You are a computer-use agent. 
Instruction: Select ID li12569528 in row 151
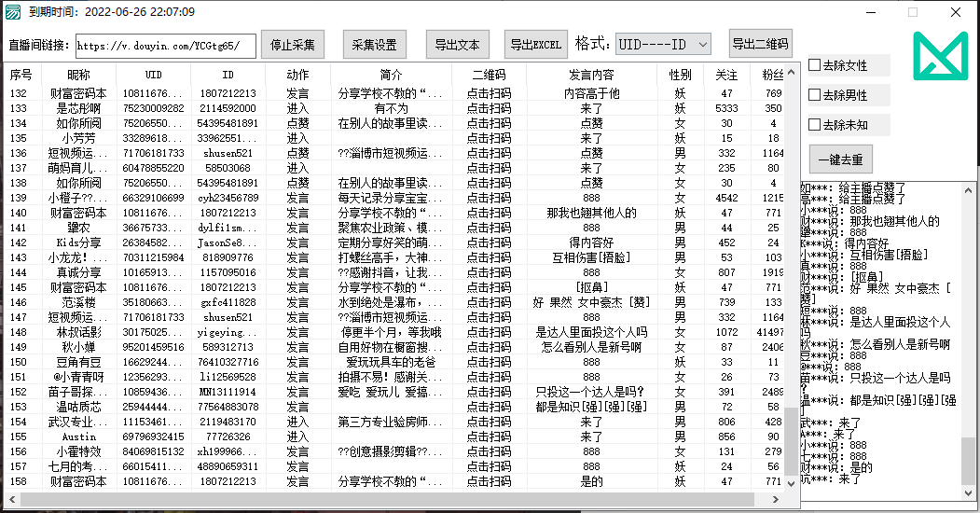click(228, 378)
